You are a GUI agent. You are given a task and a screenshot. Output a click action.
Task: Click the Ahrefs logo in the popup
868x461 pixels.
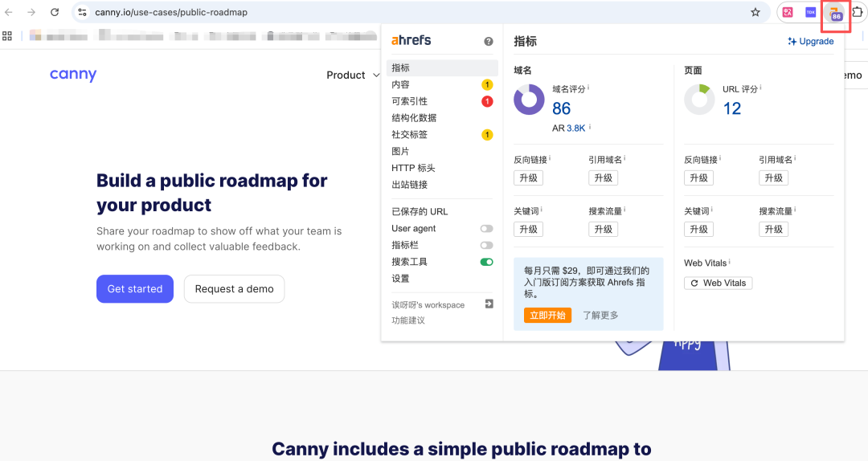click(x=411, y=40)
